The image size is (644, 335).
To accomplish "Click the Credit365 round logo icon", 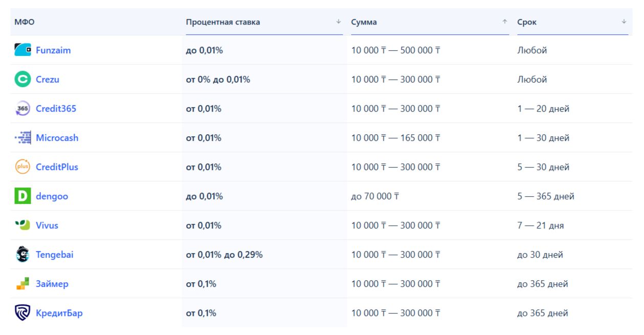I will pos(23,109).
